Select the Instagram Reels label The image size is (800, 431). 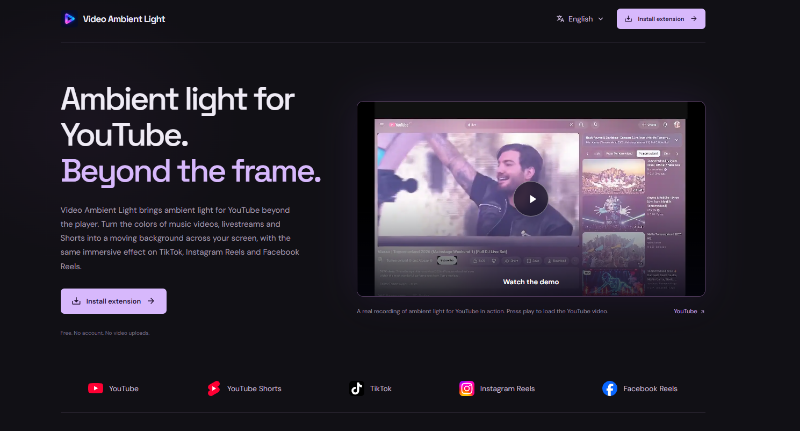(x=507, y=389)
